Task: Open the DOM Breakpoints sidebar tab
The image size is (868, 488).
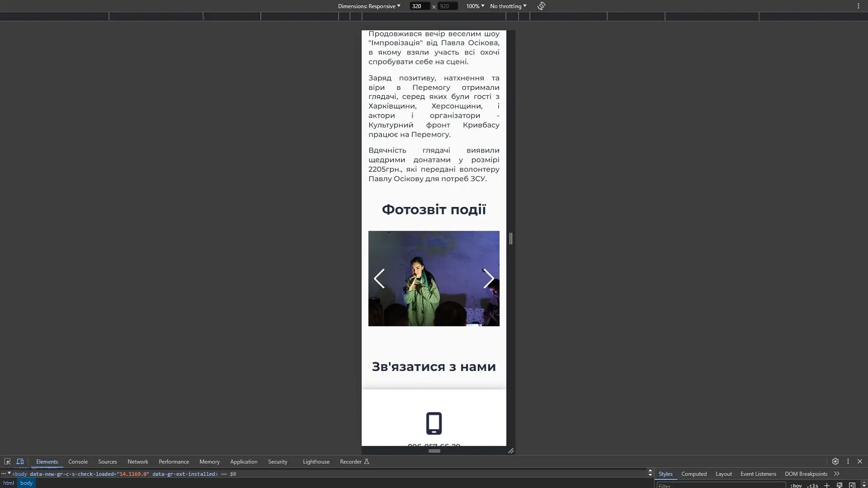Action: pyautogui.click(x=806, y=473)
